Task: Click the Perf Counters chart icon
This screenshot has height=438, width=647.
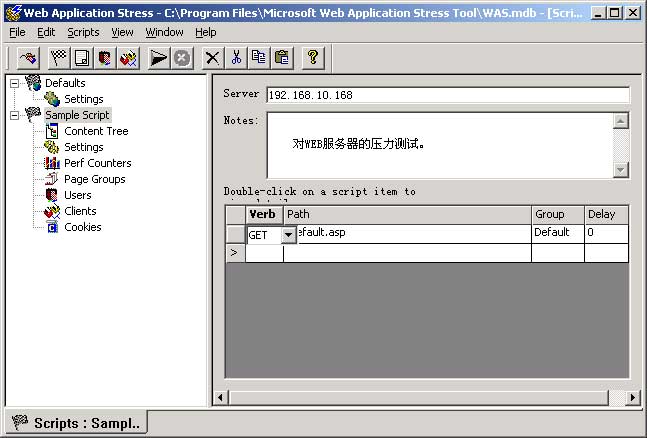Action: [52, 163]
